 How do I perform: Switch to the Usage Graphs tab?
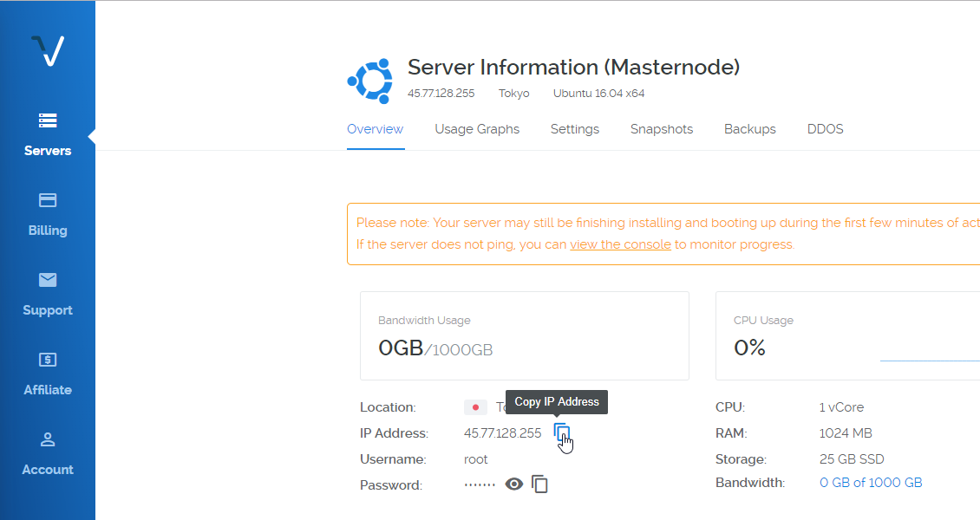477,129
